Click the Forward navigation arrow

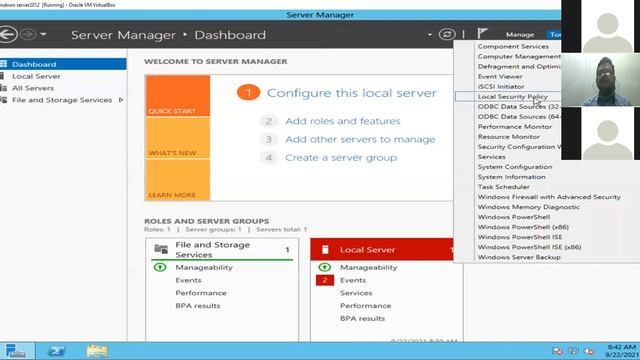(28, 35)
